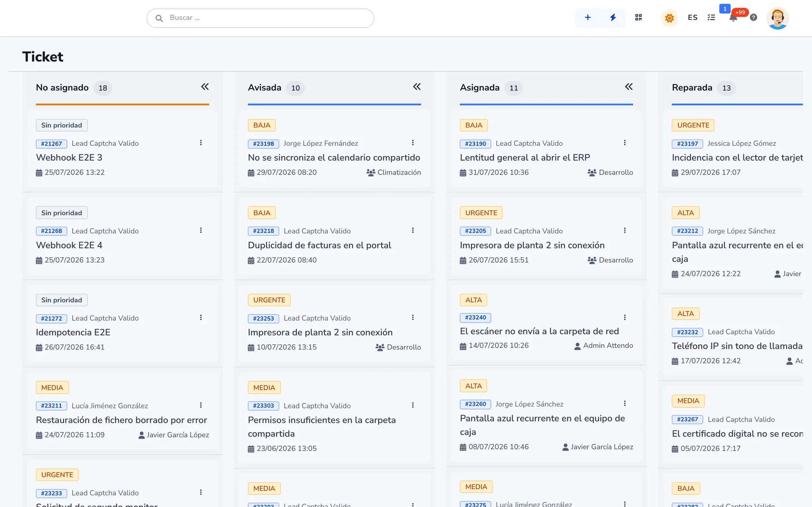Collapse the No asignado column
This screenshot has width=812, height=507.
pos(205,87)
